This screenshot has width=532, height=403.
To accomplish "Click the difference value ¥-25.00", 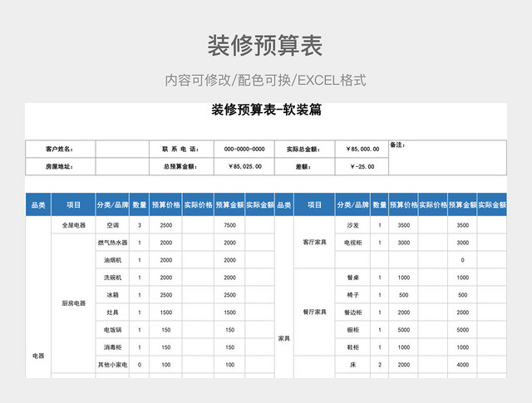I will pos(362,166).
